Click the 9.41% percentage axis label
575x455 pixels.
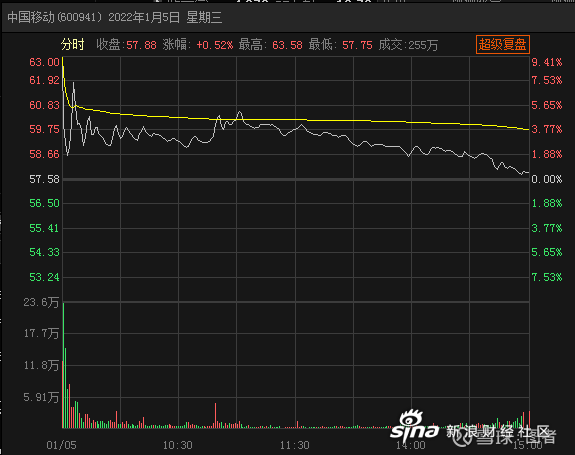(547, 62)
